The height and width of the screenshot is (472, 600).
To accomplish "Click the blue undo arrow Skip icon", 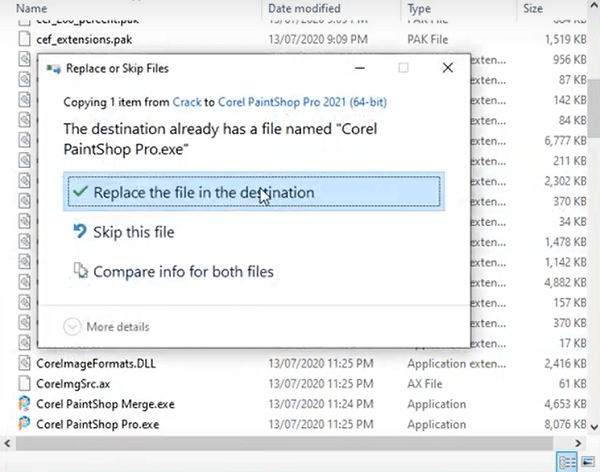I will click(x=80, y=231).
